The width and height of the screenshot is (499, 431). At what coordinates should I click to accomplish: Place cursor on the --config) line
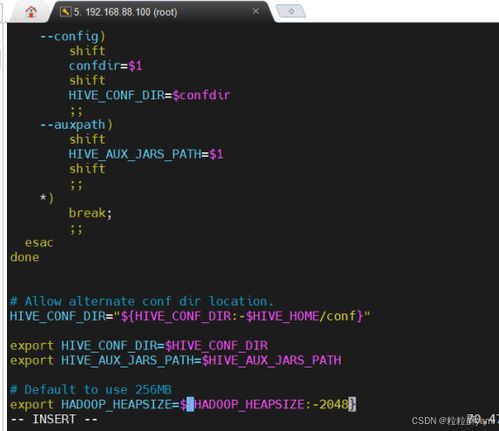pos(73,36)
